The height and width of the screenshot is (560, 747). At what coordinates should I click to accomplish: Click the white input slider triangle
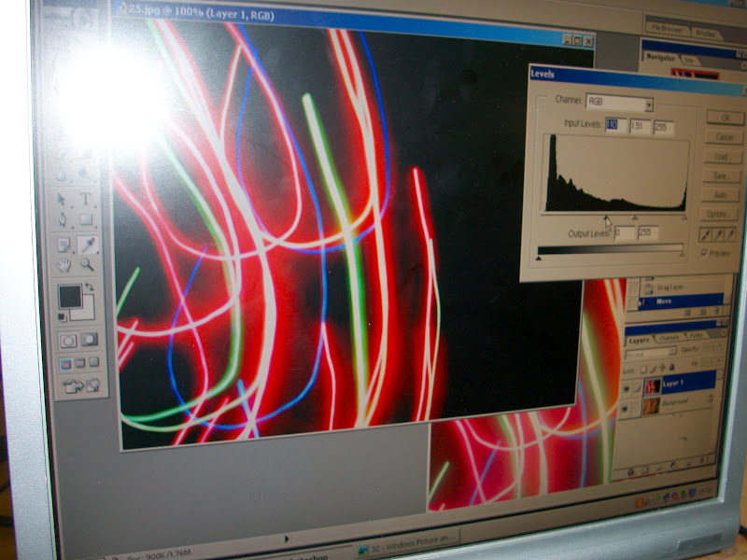[684, 217]
